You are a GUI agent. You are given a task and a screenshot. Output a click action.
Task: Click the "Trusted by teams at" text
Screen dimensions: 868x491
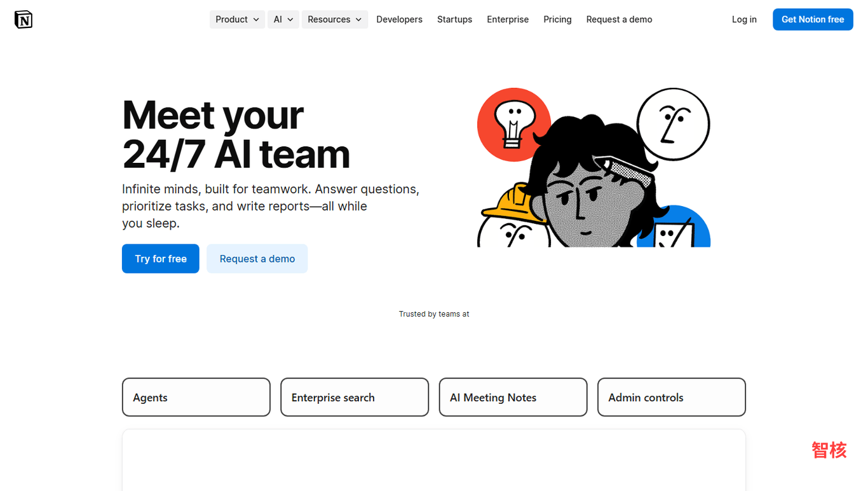click(434, 314)
